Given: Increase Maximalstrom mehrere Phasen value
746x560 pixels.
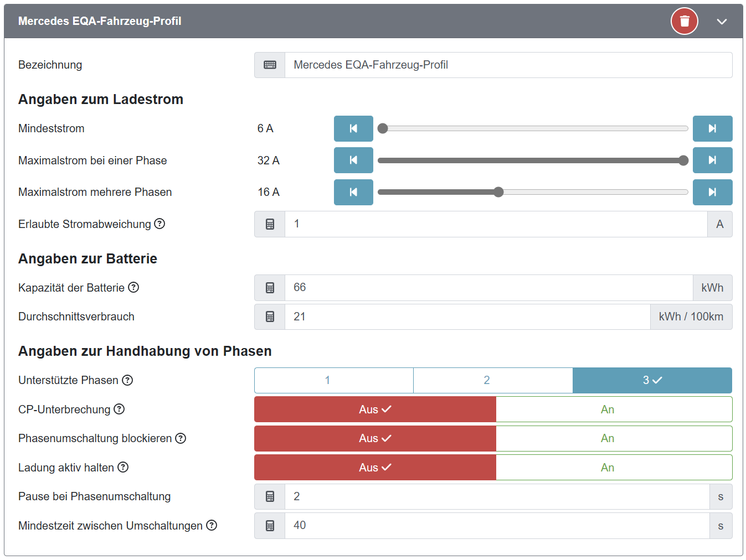Looking at the screenshot, I should click(x=712, y=192).
